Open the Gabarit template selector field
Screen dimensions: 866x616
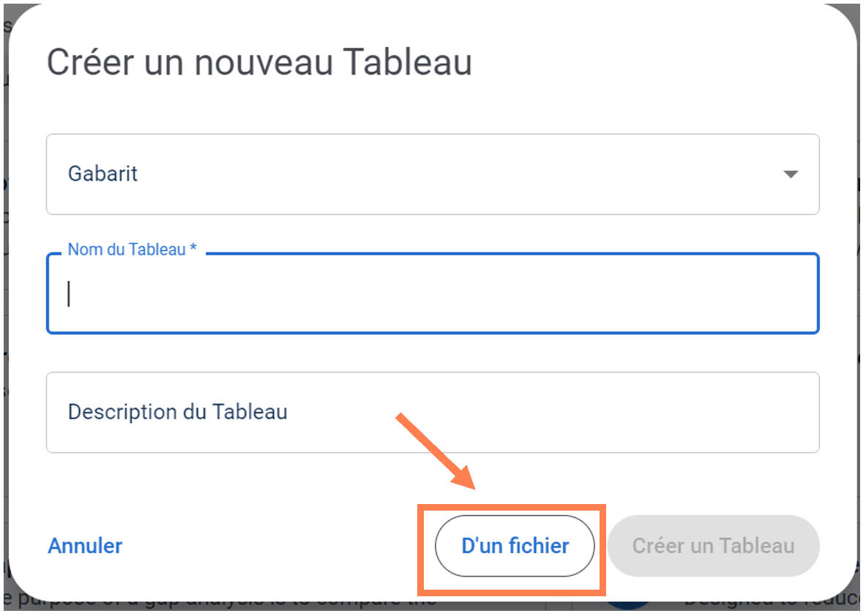[x=432, y=174]
